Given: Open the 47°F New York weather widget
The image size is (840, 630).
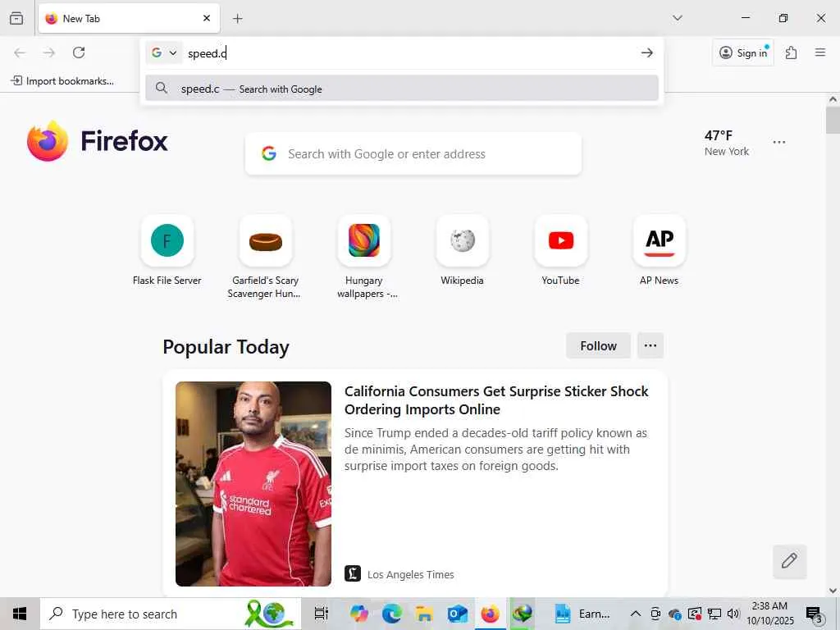Looking at the screenshot, I should (x=727, y=143).
